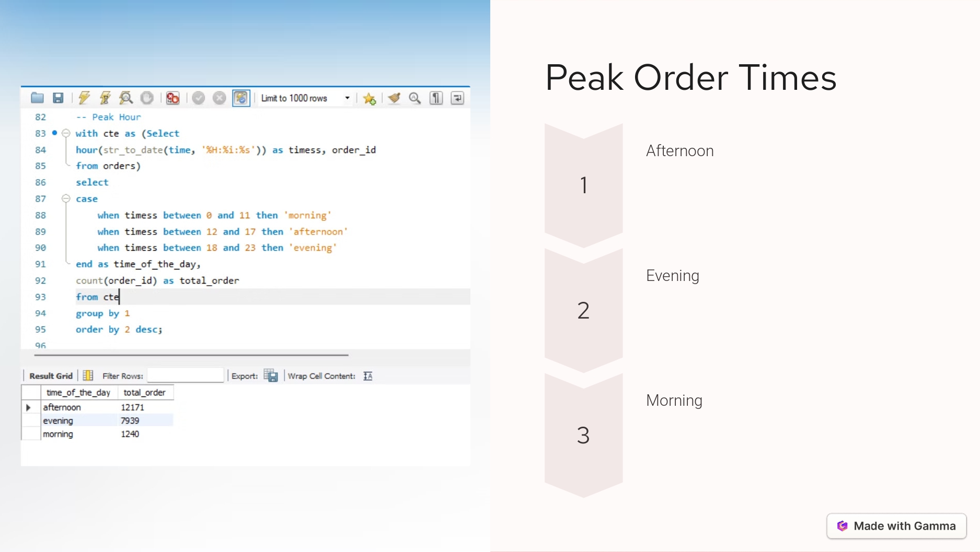Rollback transaction X icon
Viewport: 980px width, 552px height.
click(219, 98)
